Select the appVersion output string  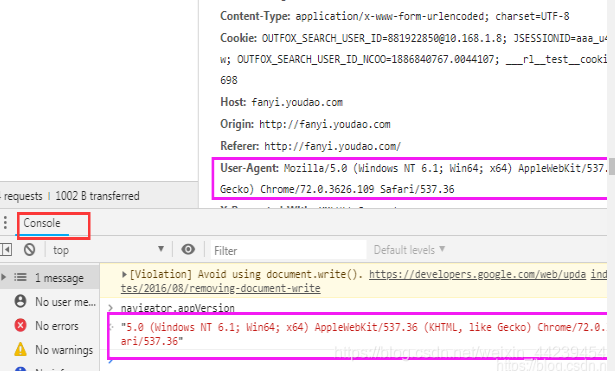363,334
